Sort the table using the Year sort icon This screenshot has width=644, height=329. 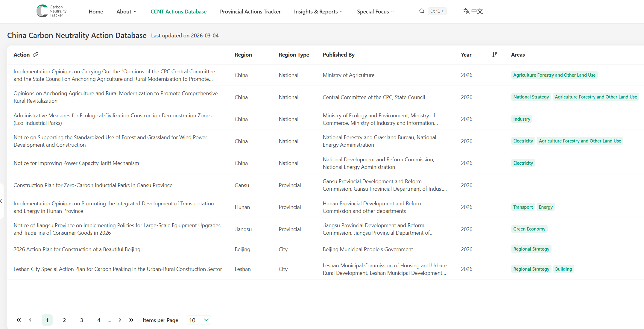495,54
